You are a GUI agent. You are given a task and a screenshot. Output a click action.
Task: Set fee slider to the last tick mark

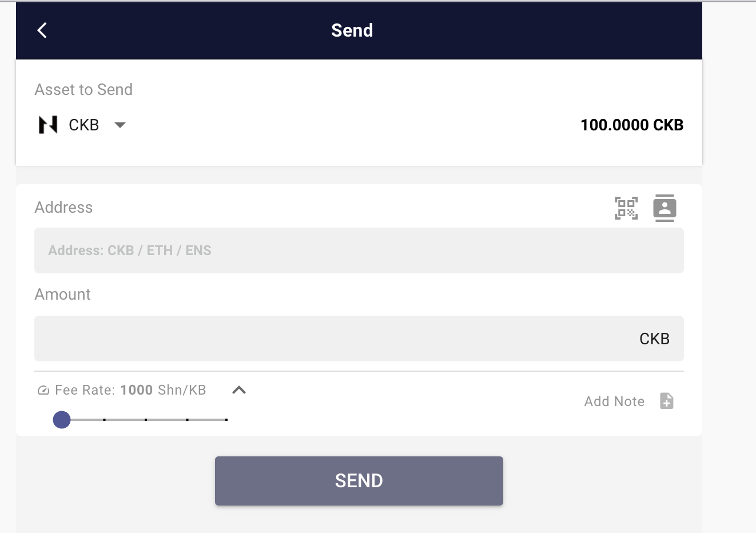coord(226,420)
